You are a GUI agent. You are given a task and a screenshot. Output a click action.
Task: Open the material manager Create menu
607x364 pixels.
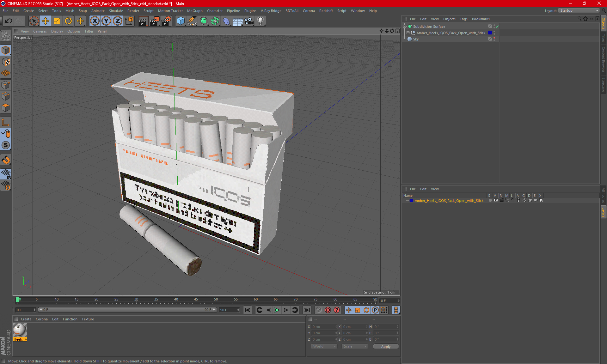click(x=26, y=319)
